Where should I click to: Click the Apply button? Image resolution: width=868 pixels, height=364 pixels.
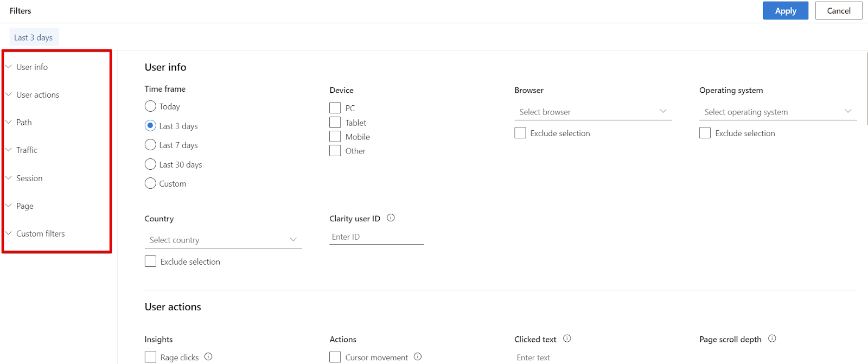(x=786, y=10)
